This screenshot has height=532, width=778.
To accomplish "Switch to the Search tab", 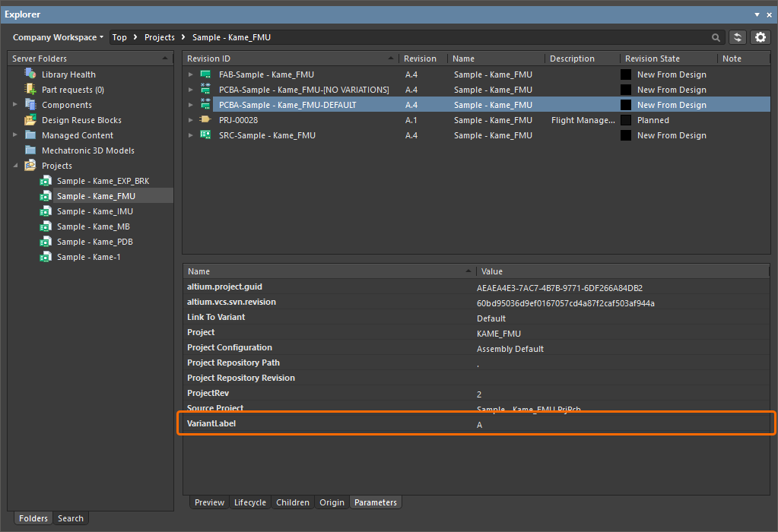I will (71, 518).
